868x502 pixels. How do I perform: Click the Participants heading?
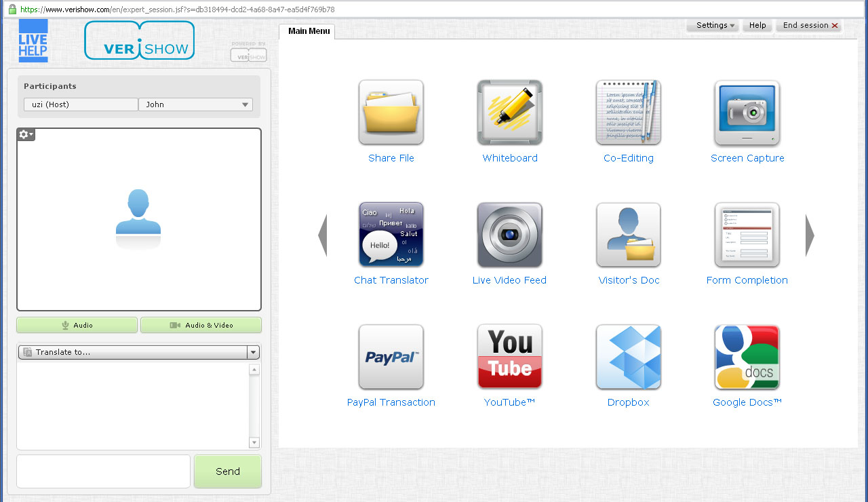pyautogui.click(x=50, y=86)
